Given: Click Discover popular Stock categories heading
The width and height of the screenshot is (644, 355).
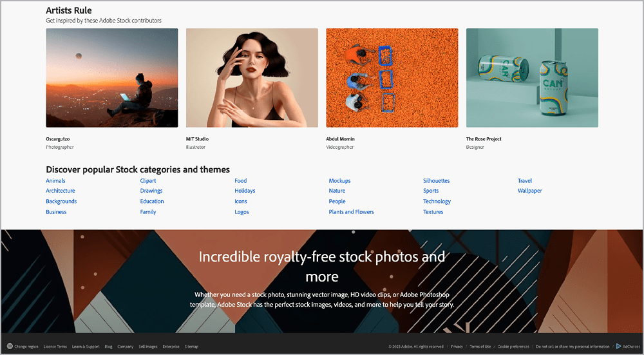Looking at the screenshot, I should tap(138, 169).
